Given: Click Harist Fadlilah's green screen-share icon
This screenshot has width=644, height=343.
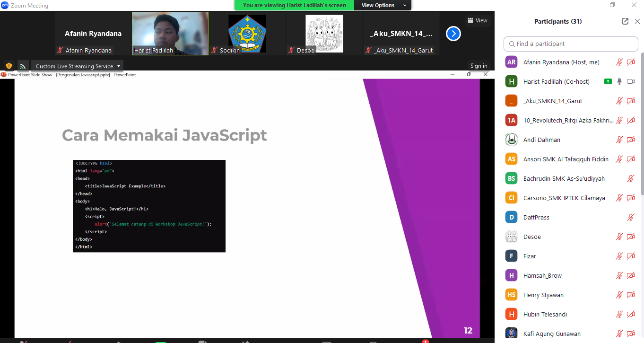Looking at the screenshot, I should point(608,81).
